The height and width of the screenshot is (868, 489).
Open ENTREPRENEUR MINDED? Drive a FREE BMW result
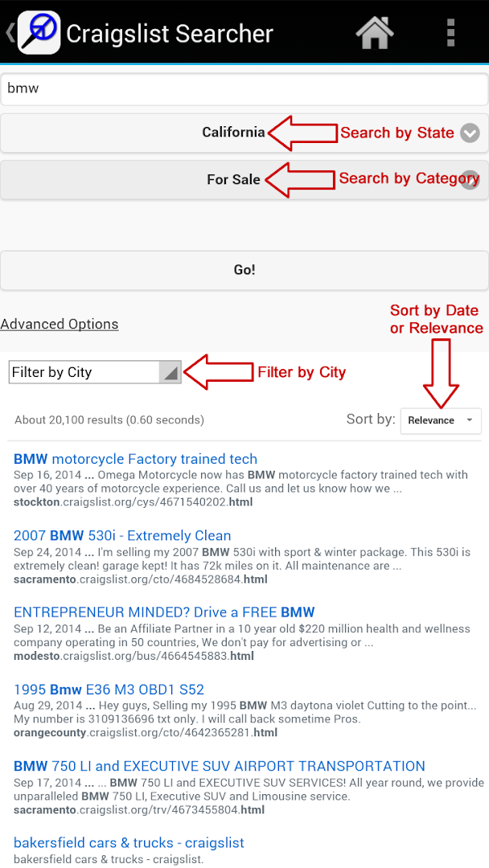tap(165, 612)
